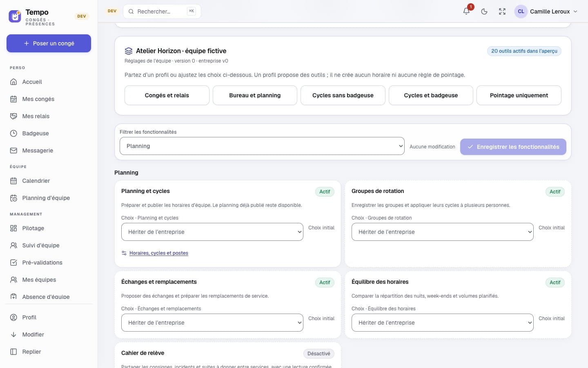The image size is (588, 368).
Task: Open Accueil in the sidebar
Action: [49, 82]
